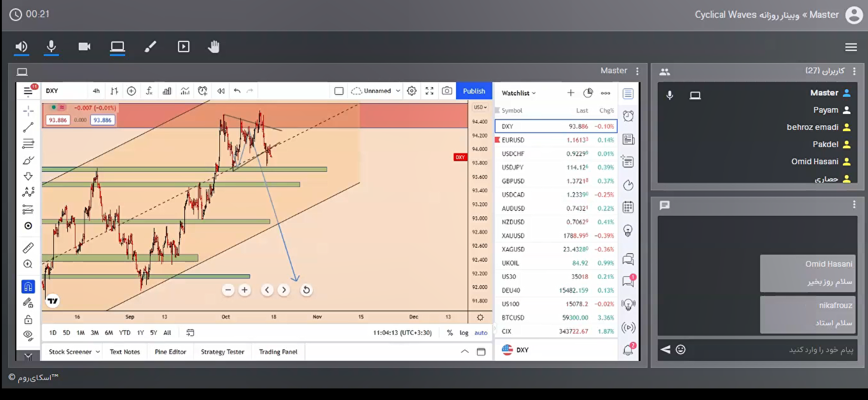This screenshot has height=400, width=868.
Task: Open the alerts clock icon in right sidebar
Action: 628,116
